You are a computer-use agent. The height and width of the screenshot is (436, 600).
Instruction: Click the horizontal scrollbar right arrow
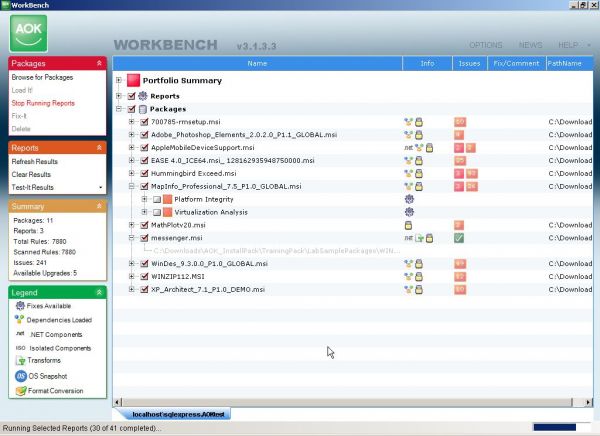[588, 402]
